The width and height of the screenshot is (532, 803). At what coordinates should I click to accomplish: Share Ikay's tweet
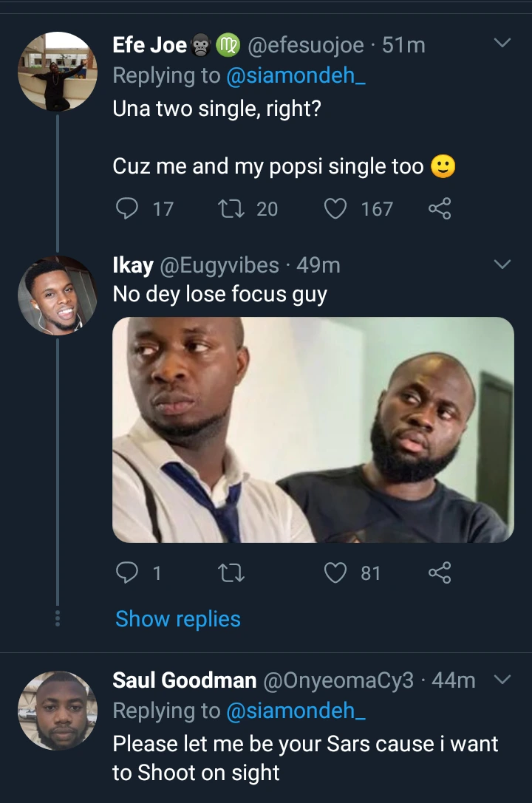click(x=439, y=573)
